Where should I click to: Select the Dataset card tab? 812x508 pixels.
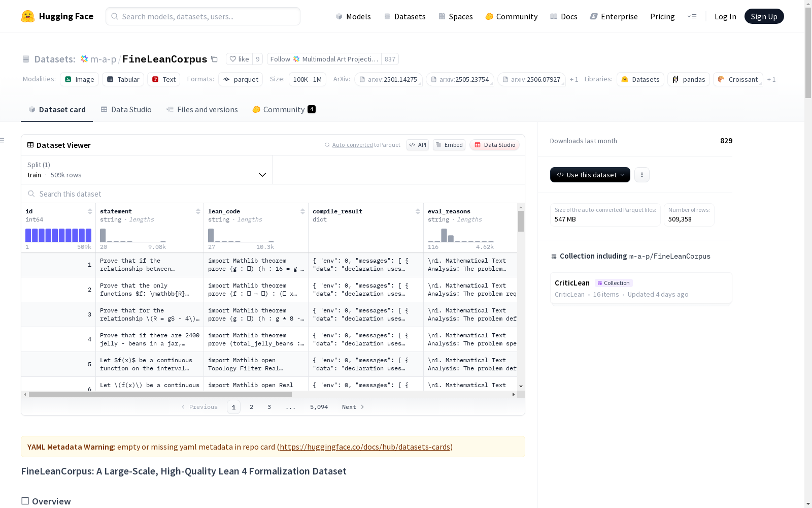pyautogui.click(x=57, y=109)
